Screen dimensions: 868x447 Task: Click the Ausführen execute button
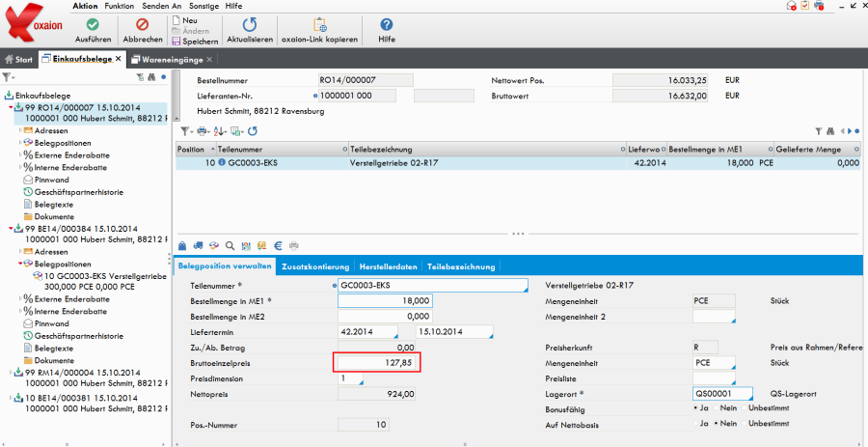(93, 31)
